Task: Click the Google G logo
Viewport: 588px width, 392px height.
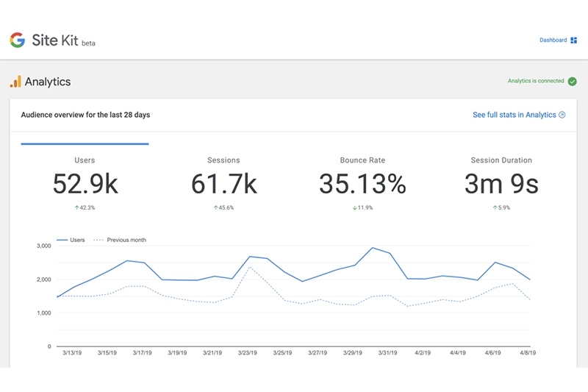Action: (17, 40)
